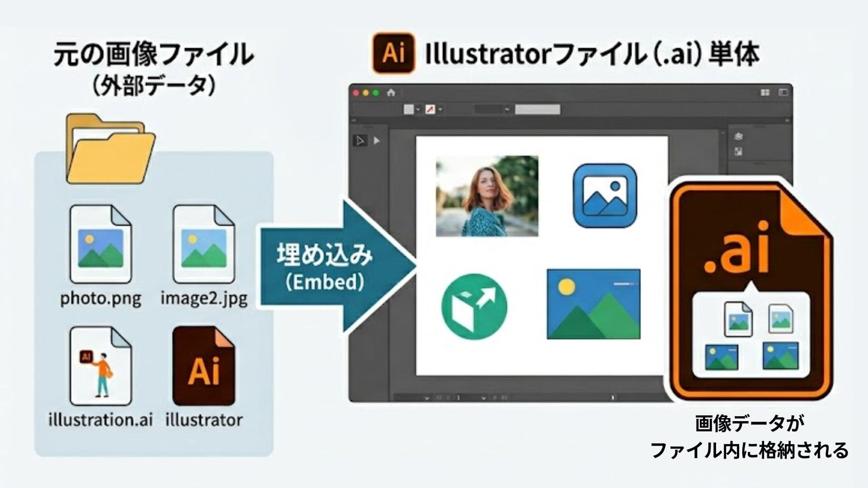Click the blue picture icon on the artboard
This screenshot has width=868, height=488.
coord(605,196)
